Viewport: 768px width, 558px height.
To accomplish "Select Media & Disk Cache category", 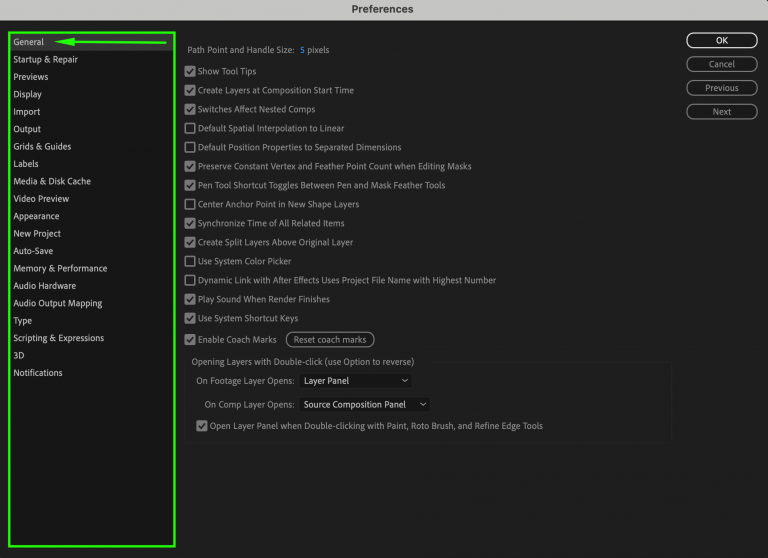I will (x=52, y=182).
